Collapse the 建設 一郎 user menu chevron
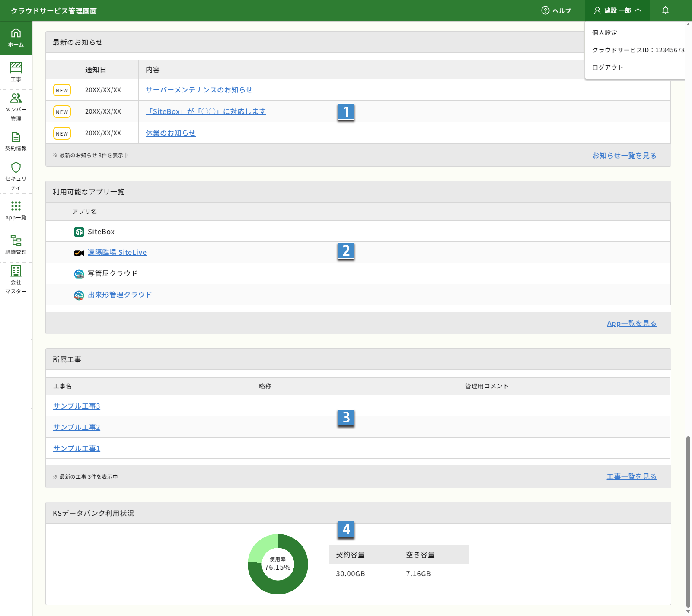The width and height of the screenshot is (692, 616). [638, 10]
